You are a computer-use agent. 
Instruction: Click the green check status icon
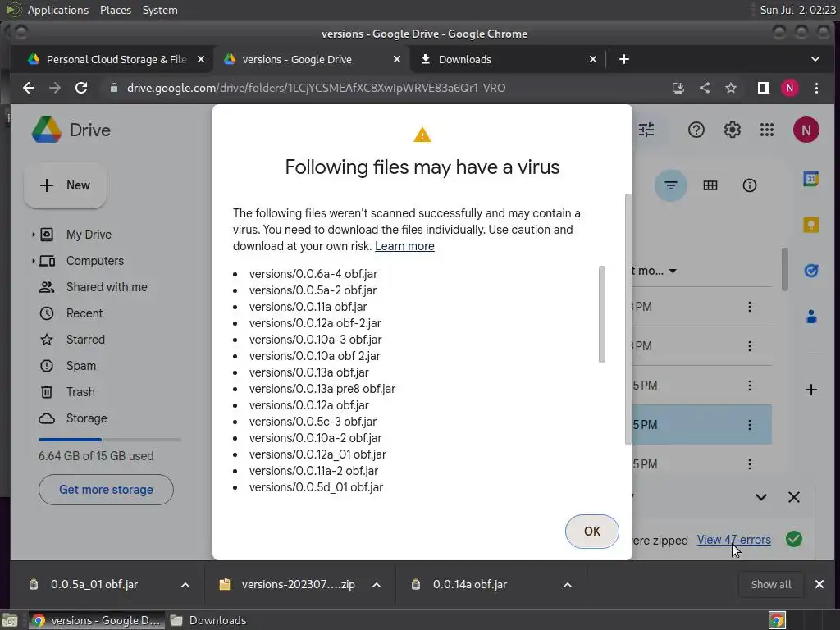tap(793, 539)
